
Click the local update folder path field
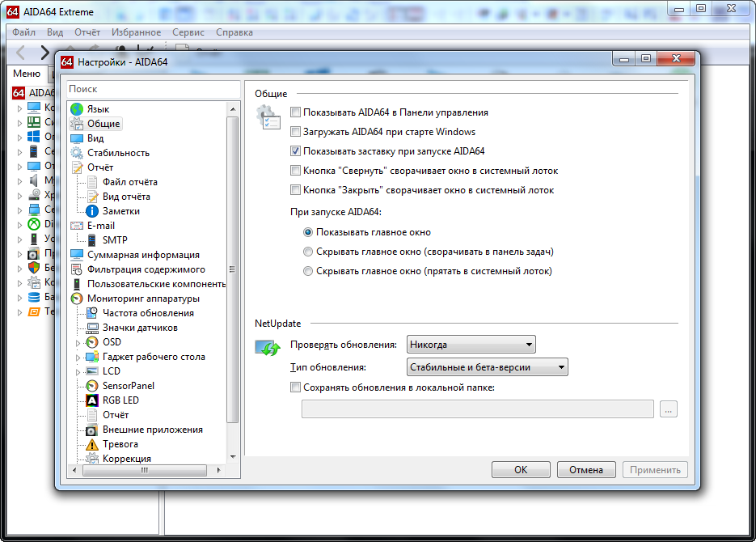478,409
